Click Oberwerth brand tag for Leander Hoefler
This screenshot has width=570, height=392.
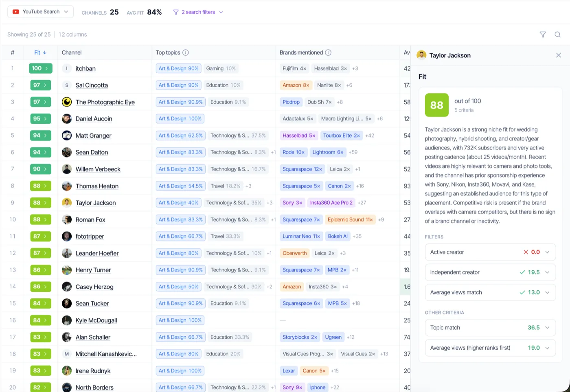point(295,253)
